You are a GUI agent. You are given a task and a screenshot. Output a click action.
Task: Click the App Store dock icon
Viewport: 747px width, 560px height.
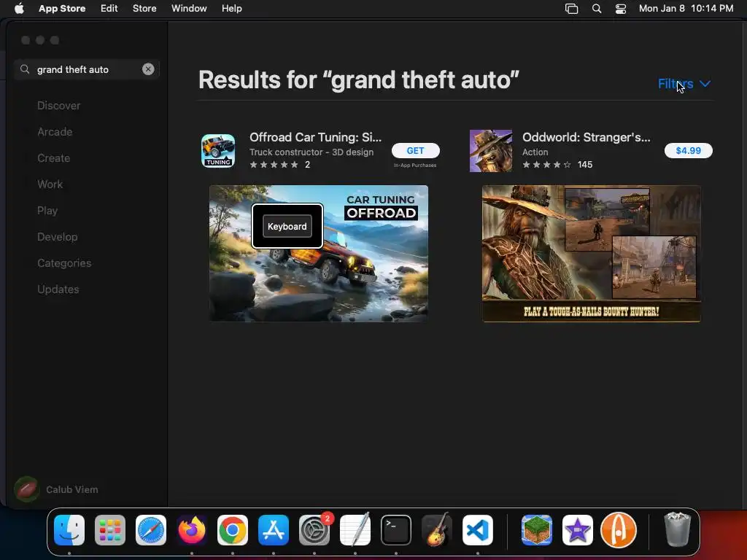pos(274,530)
